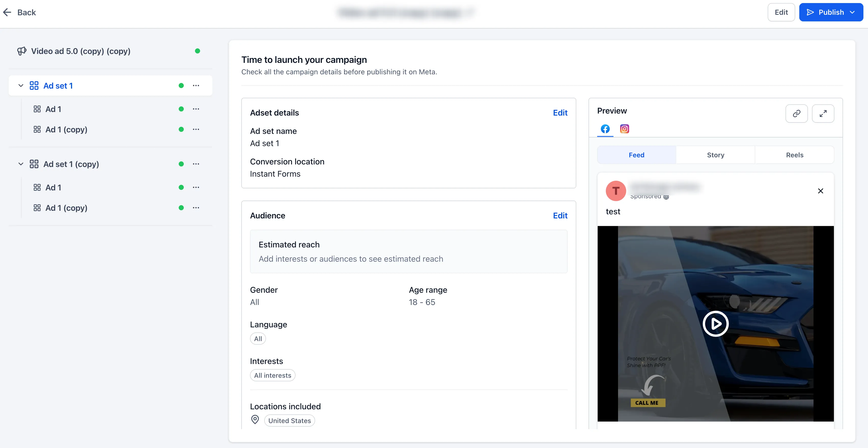Select Ad 1 (copy) under Ad set 1

tap(66, 129)
